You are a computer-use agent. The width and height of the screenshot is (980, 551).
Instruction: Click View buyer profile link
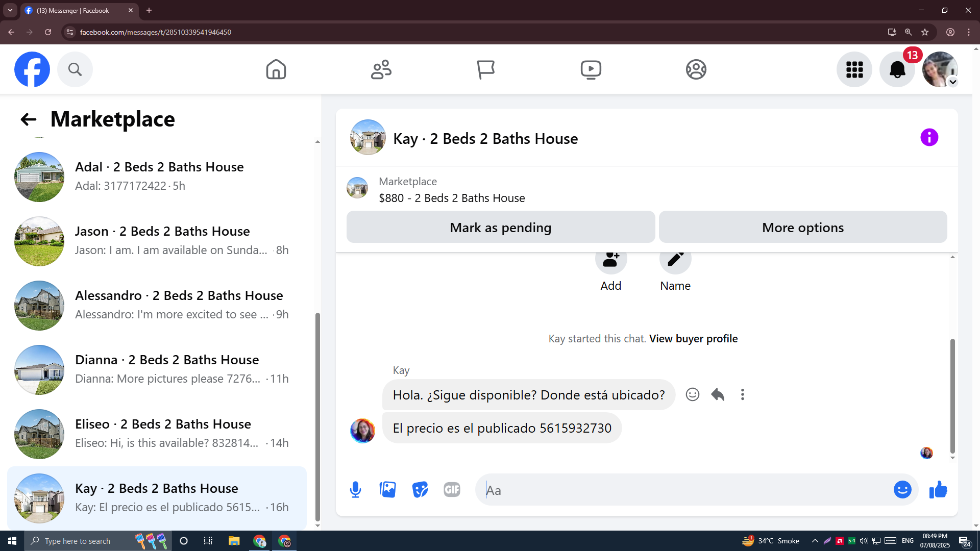[693, 339]
